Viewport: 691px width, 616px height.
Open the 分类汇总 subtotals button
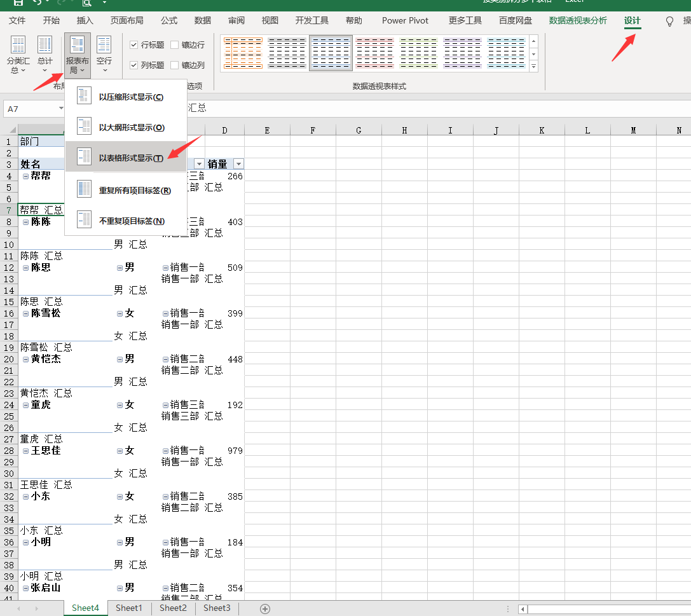[x=18, y=55]
